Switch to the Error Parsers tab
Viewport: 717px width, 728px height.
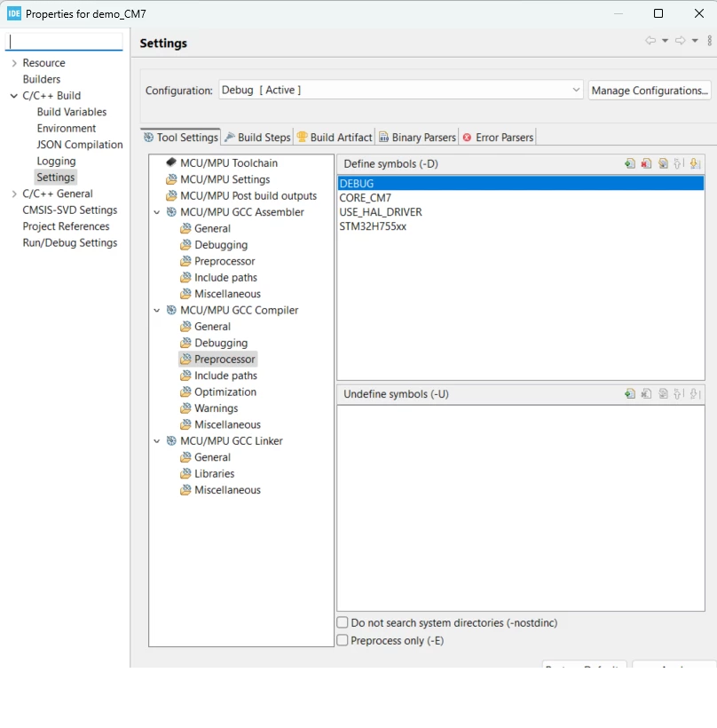pos(498,138)
